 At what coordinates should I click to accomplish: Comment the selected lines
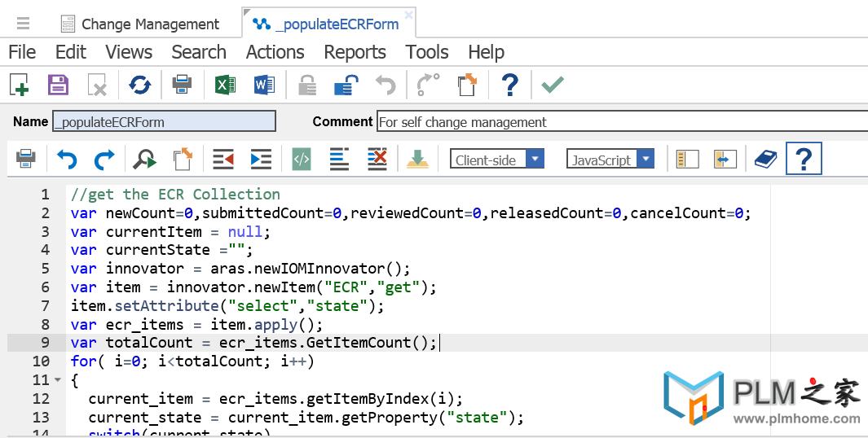(339, 160)
